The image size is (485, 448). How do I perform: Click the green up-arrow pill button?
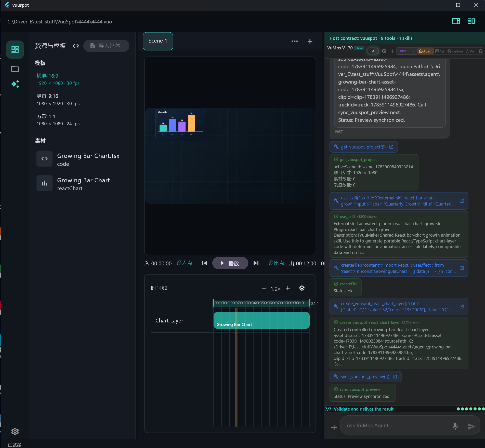[373, 51]
